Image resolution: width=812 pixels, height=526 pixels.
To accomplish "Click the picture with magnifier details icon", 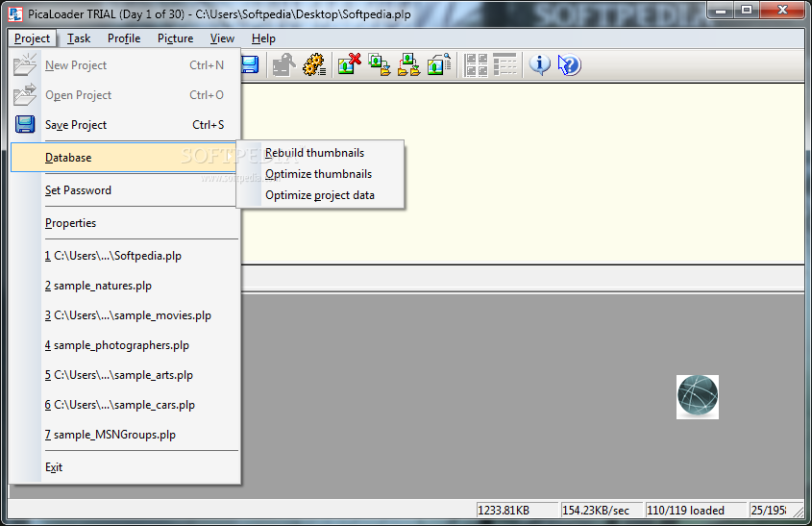I will 439,64.
